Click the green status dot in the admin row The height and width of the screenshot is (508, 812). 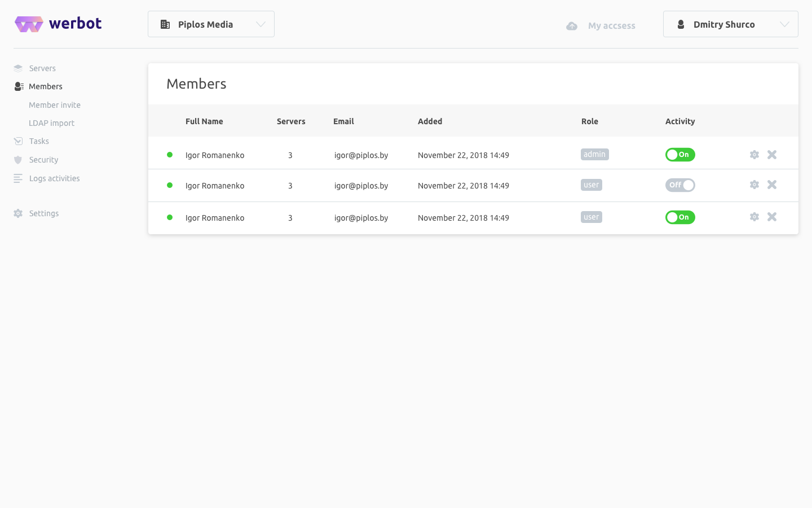(x=170, y=155)
